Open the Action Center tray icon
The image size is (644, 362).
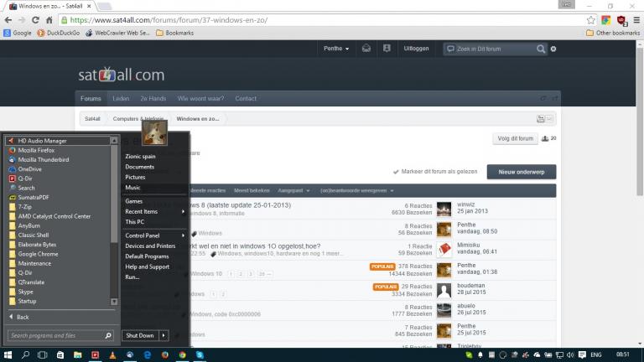tap(582, 355)
